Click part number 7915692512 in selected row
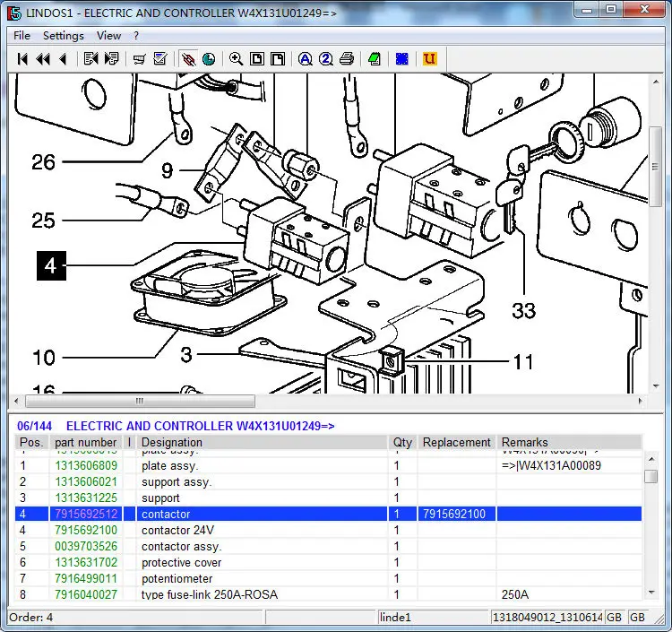672x632 pixels. click(86, 514)
